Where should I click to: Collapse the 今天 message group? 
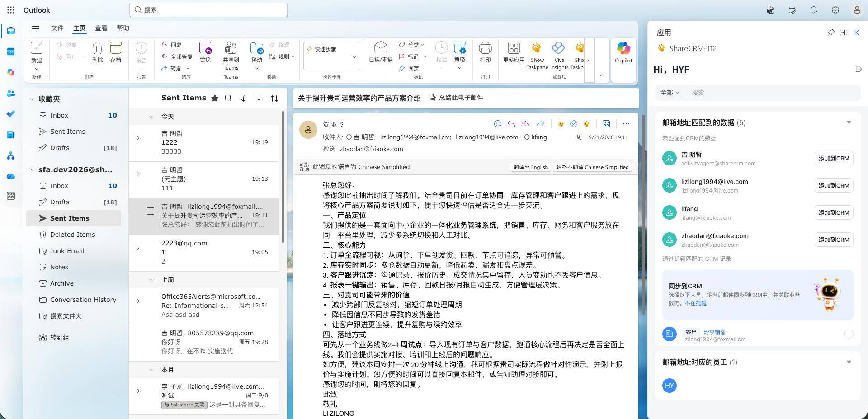(151, 117)
